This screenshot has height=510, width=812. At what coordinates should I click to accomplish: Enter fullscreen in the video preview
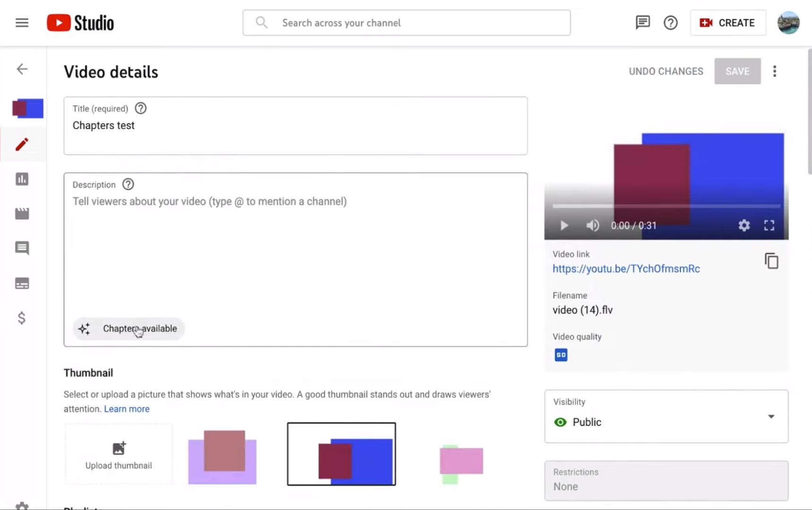769,225
